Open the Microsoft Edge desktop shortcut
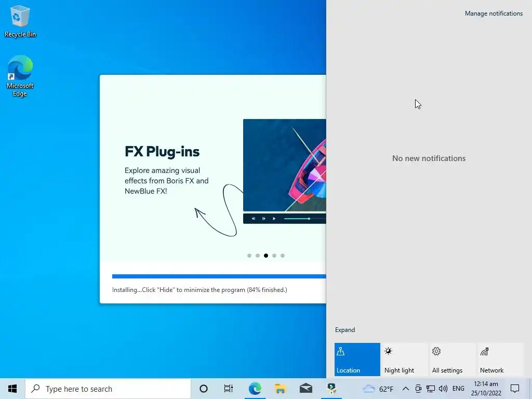Screen dimensions: 532x399 [x=20, y=76]
